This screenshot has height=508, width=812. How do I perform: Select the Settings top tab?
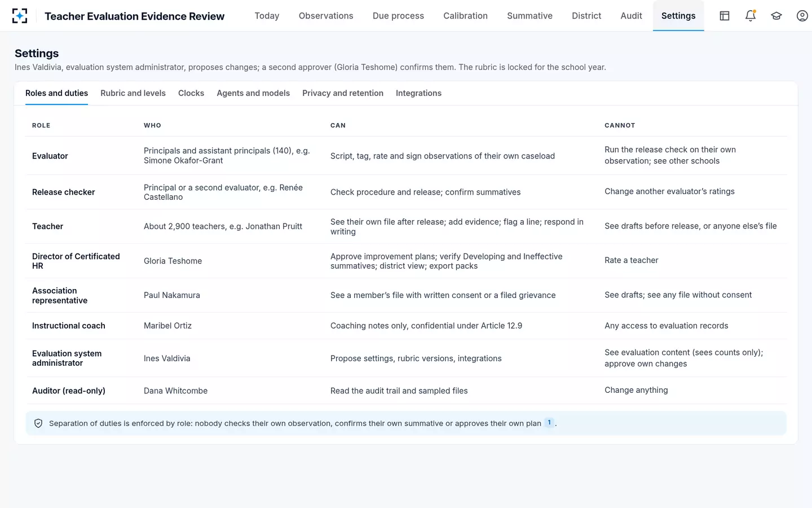pos(678,16)
